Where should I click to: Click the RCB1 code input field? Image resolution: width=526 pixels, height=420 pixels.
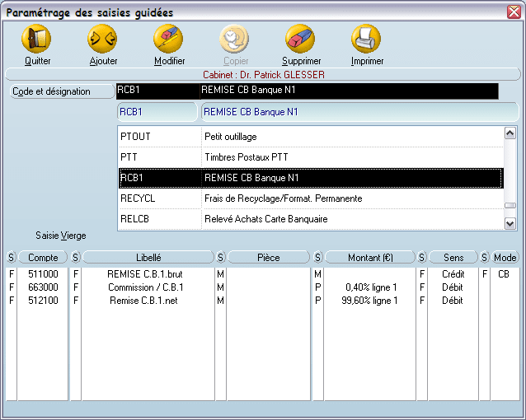[157, 111]
